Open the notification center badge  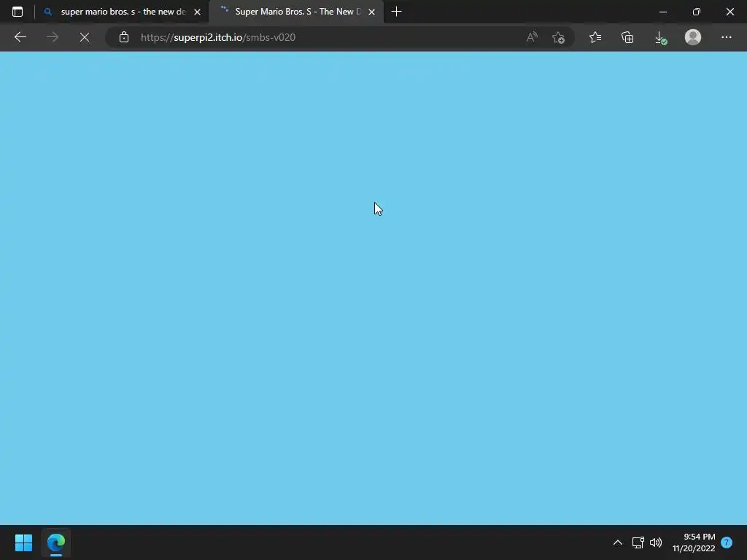click(x=726, y=542)
